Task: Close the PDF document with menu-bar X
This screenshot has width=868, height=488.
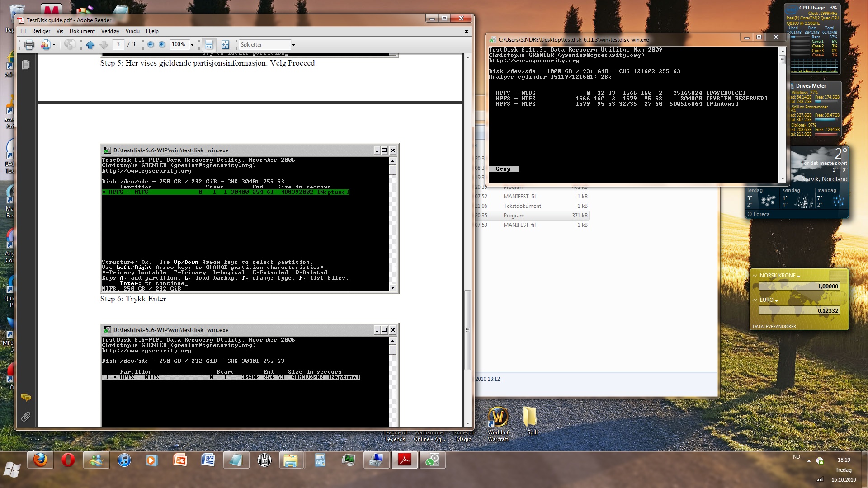Action: pos(467,31)
